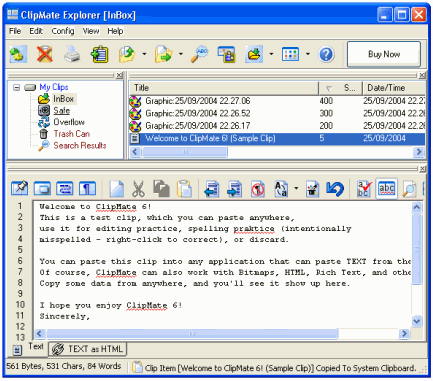
Task: Open dropdown arrow beside move-to-collection icon
Action: 181,54
